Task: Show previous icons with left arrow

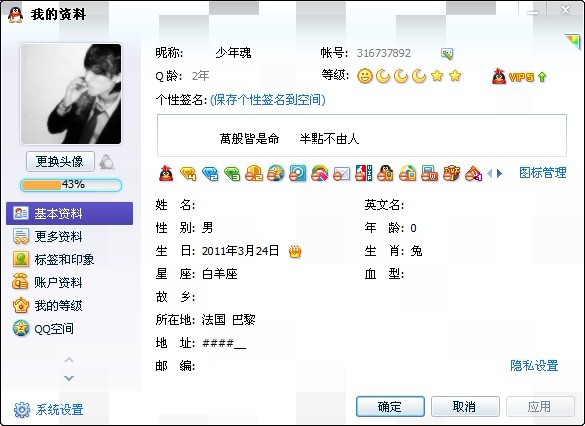Action: [x=490, y=173]
